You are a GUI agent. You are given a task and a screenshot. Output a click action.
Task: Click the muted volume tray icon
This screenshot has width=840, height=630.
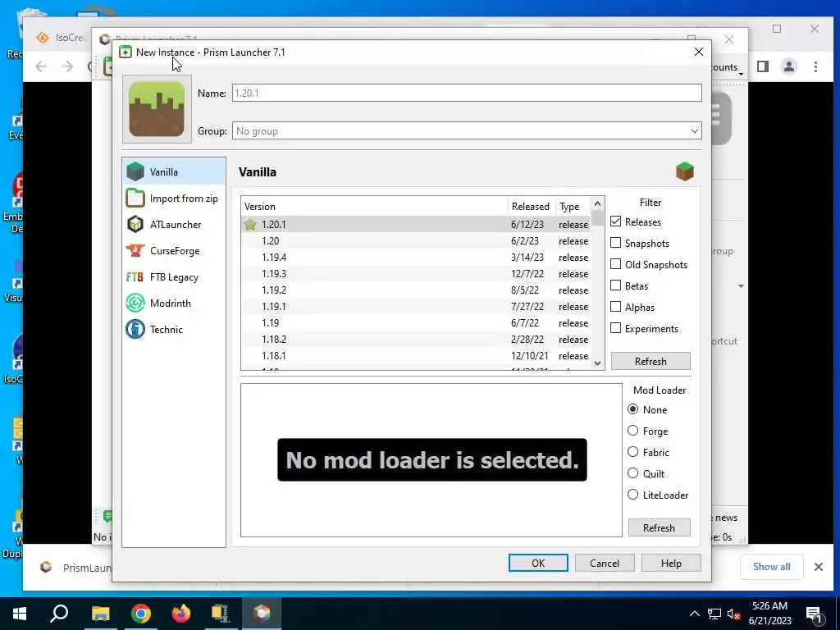click(x=734, y=614)
